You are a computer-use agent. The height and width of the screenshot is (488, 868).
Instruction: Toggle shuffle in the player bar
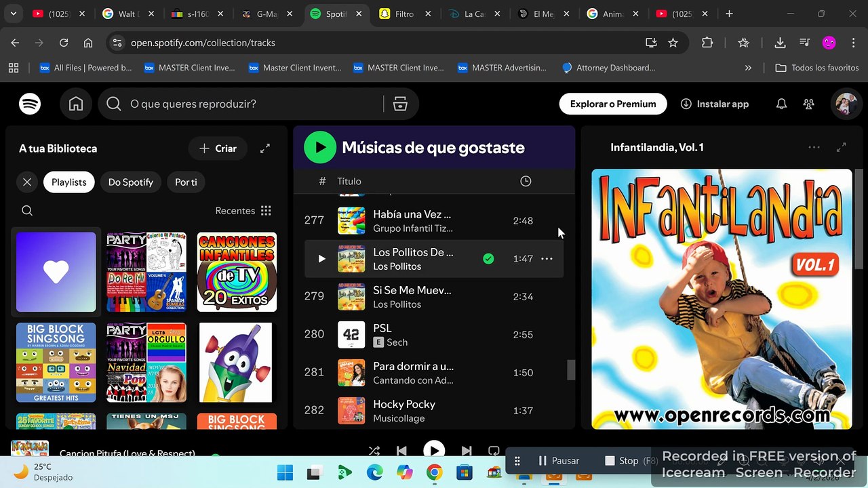pos(374,451)
